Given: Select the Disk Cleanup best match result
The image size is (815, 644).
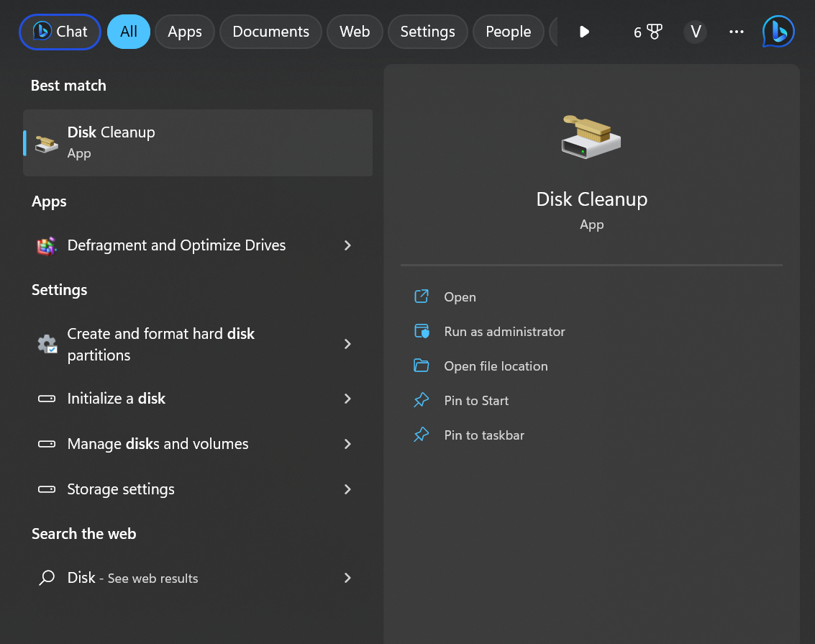Looking at the screenshot, I should (198, 142).
